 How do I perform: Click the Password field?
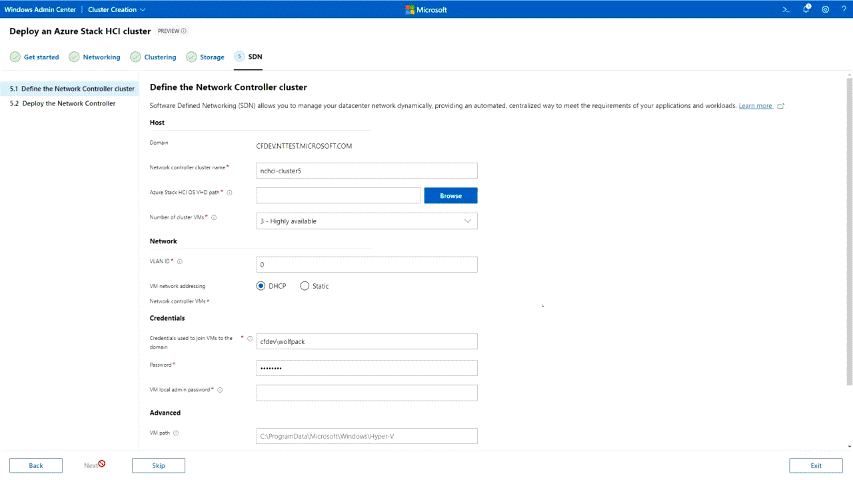point(367,368)
